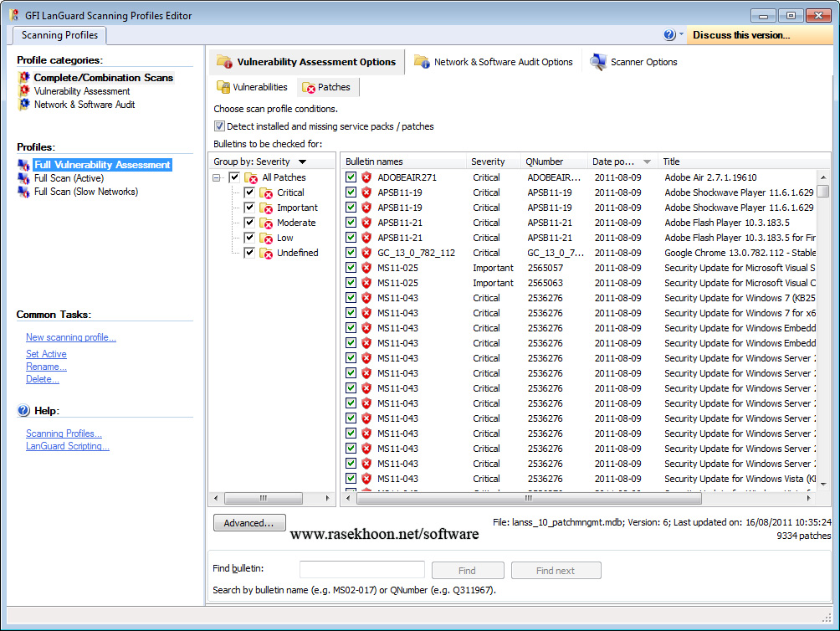Click shield icon of MS11-025 row 2565063
Viewport: 840px width, 631px height.
pos(366,282)
